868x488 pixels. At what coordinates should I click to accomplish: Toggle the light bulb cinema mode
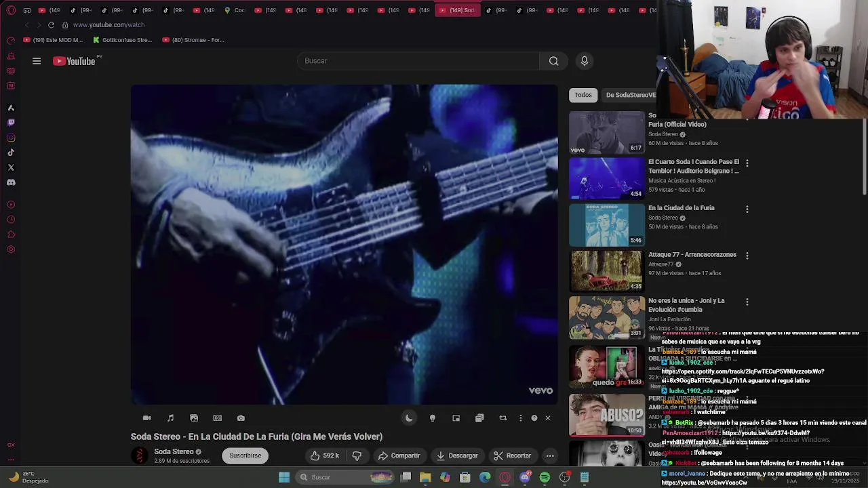click(x=433, y=418)
